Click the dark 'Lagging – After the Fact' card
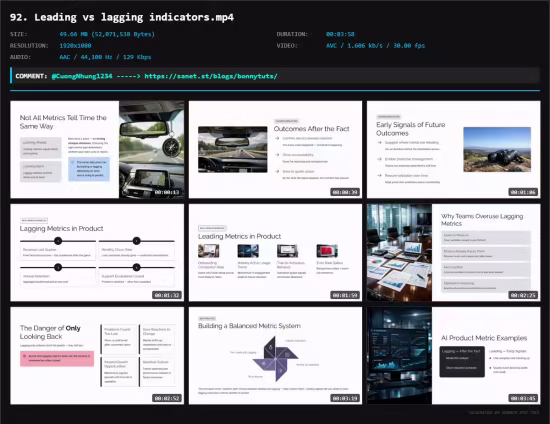Screen dimensions: 550x424 (462, 362)
